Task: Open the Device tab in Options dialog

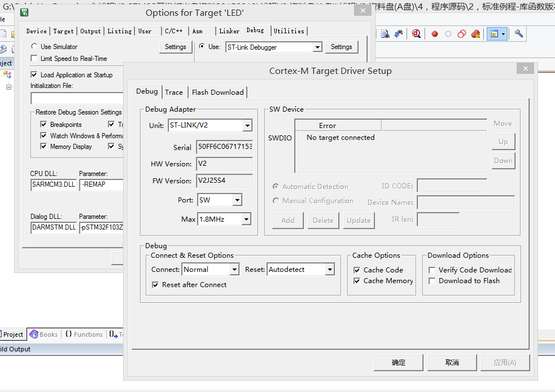Action: click(37, 31)
